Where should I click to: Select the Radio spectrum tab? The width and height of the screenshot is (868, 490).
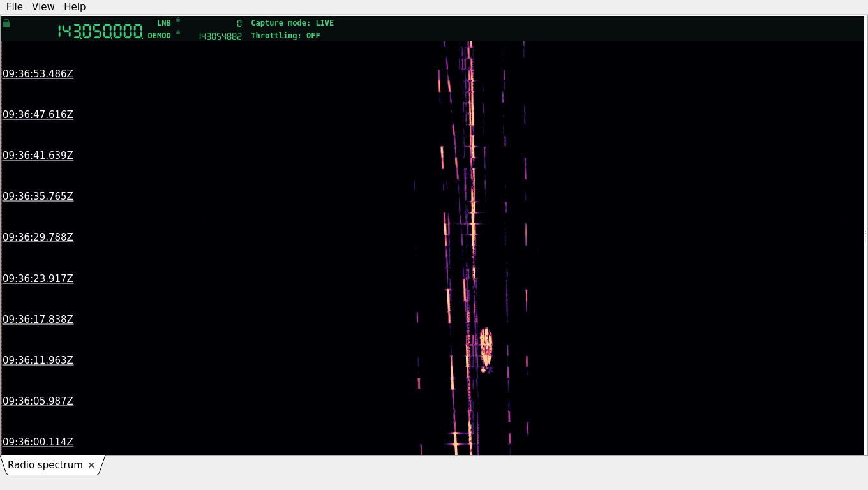45,465
